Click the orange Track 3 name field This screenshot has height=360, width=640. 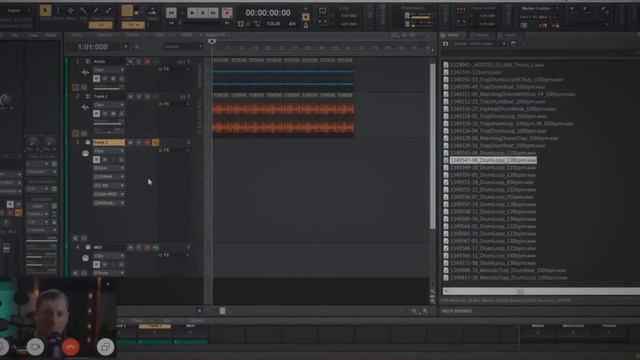pyautogui.click(x=109, y=142)
